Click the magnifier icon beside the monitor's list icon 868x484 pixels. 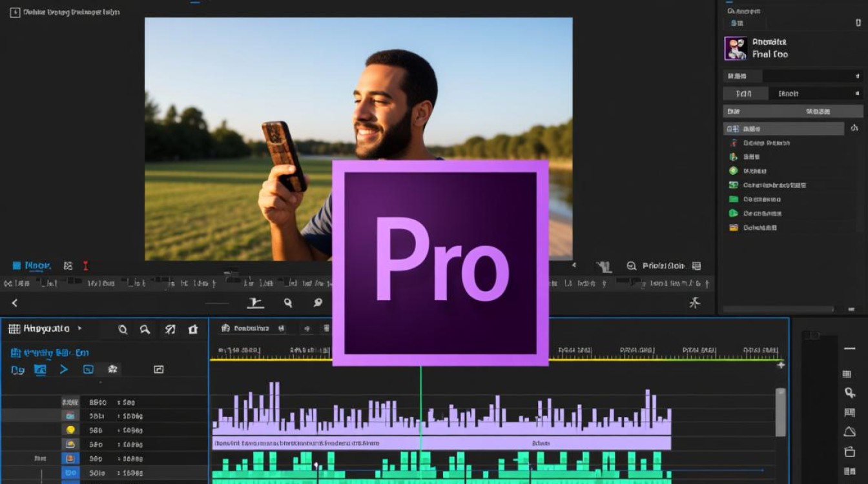632,265
